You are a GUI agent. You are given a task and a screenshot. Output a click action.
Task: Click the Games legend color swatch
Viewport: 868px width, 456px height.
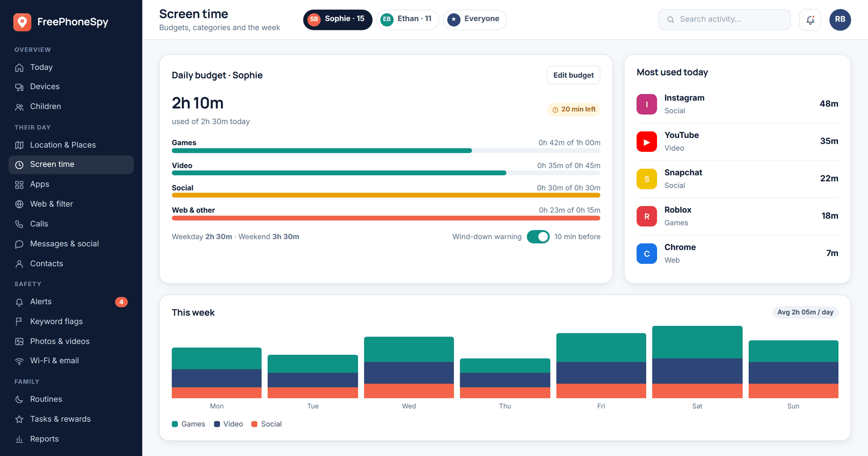[x=175, y=424]
